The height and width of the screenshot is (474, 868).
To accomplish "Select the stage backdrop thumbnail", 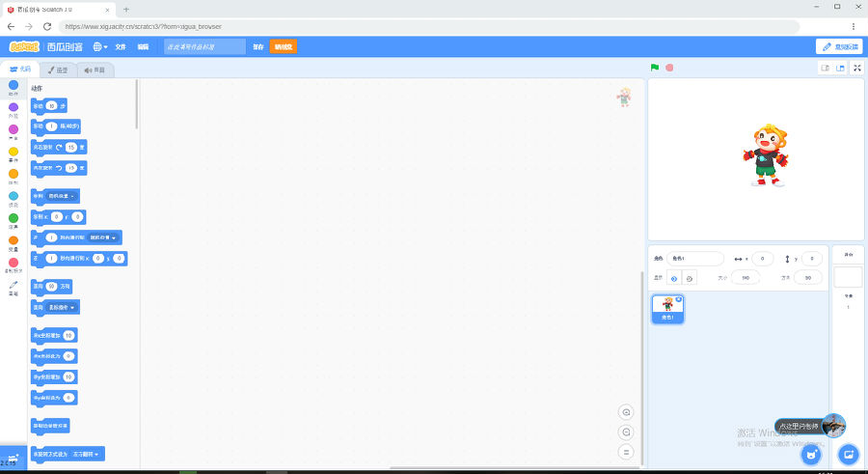I will (x=848, y=277).
